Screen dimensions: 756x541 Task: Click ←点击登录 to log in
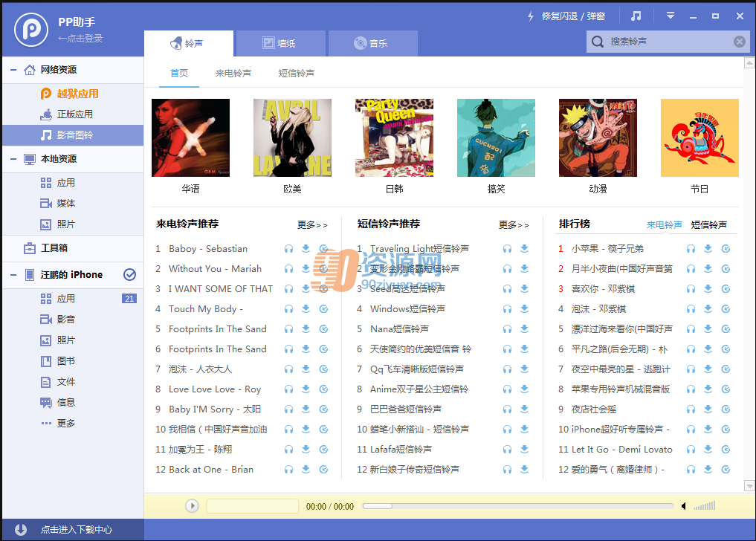80,38
